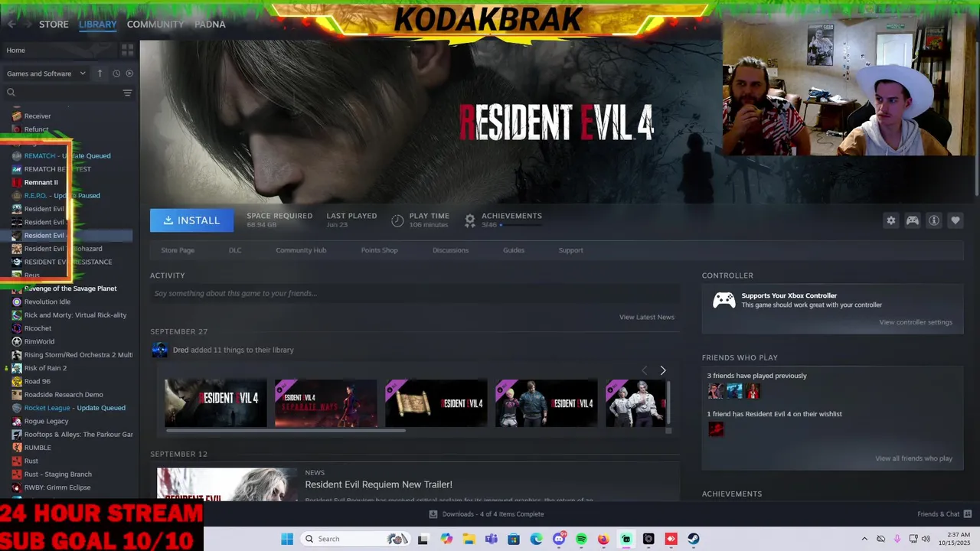Viewport: 980px width, 551px height.
Task: Click the sort ascending arrow icon
Action: (x=100, y=73)
